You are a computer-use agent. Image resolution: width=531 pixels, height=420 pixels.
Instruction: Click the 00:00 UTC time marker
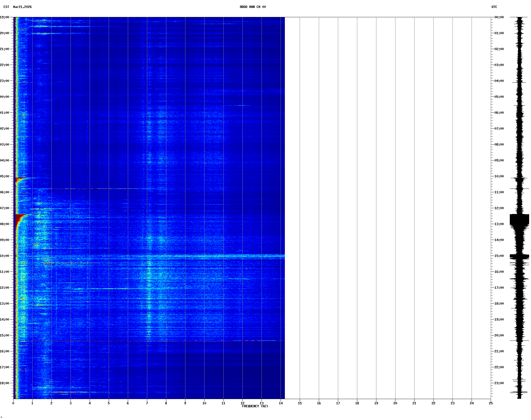pos(499,17)
